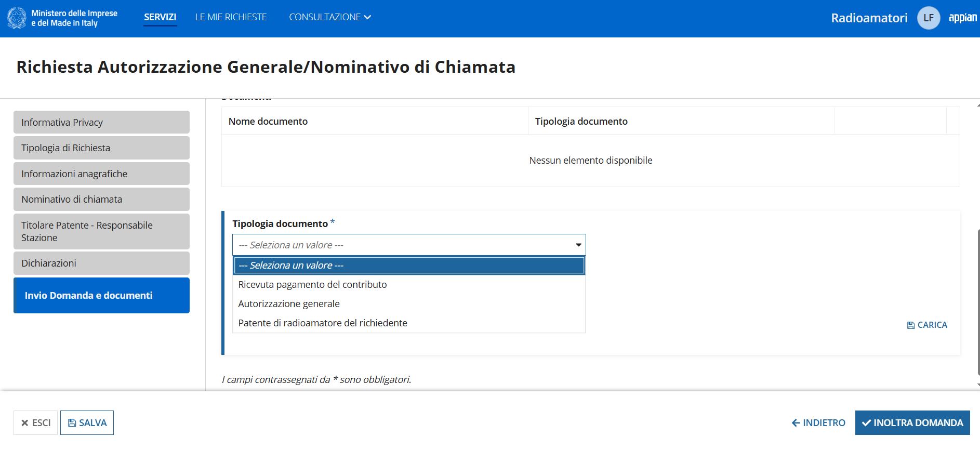Click the ESCI button
This screenshot has width=980, height=450.
[x=35, y=423]
